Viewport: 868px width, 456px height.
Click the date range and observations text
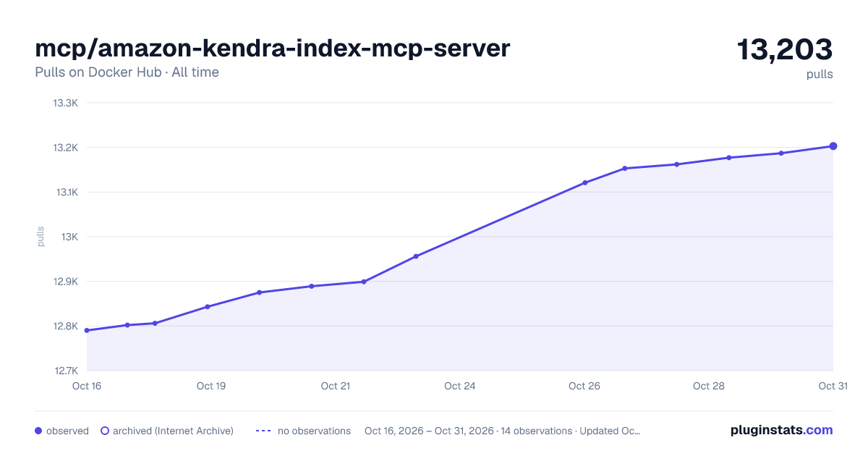pyautogui.click(x=503, y=431)
